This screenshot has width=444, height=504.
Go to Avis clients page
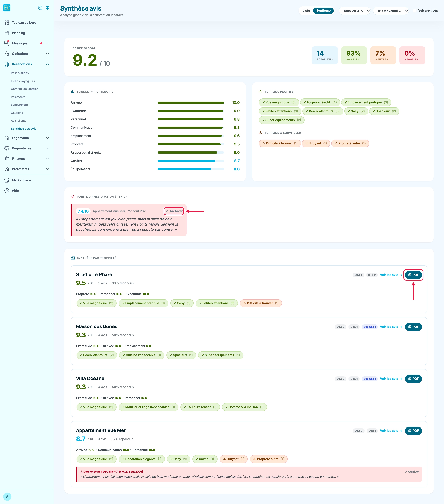point(18,121)
